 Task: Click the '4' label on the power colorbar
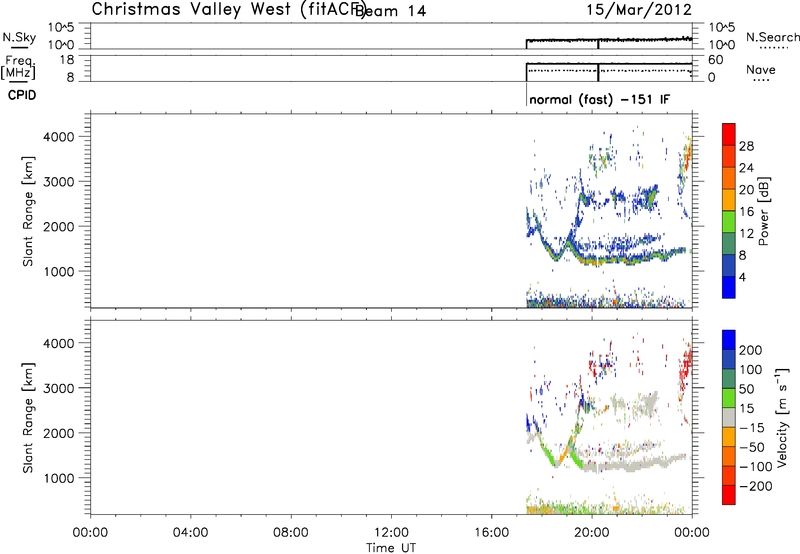pos(742,277)
